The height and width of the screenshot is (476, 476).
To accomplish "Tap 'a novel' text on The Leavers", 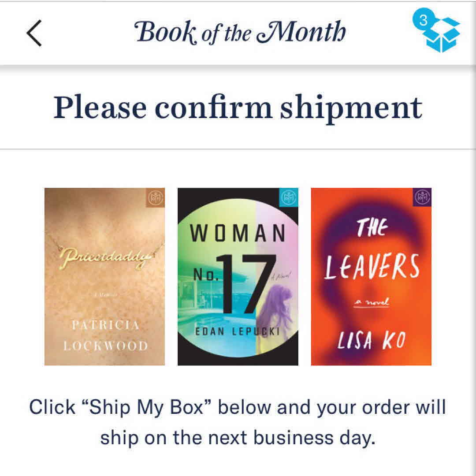I will pos(371,303).
